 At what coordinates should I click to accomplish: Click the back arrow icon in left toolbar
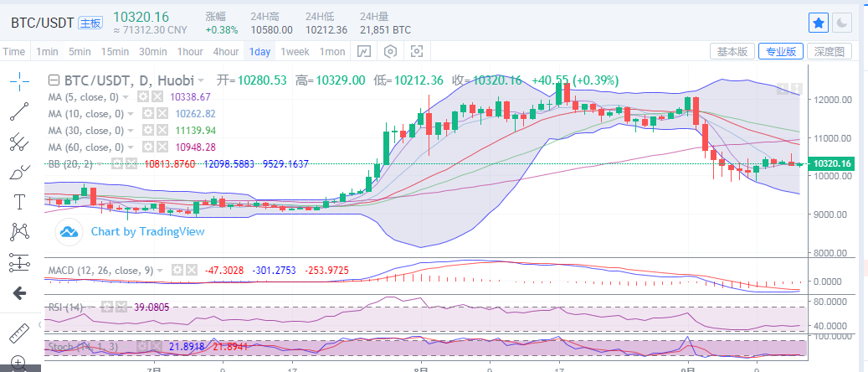click(19, 292)
